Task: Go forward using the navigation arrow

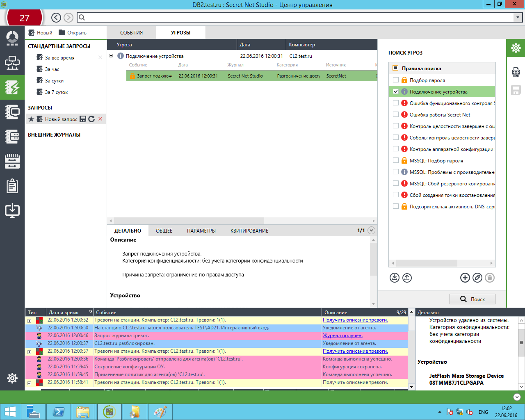Action: (x=68, y=18)
